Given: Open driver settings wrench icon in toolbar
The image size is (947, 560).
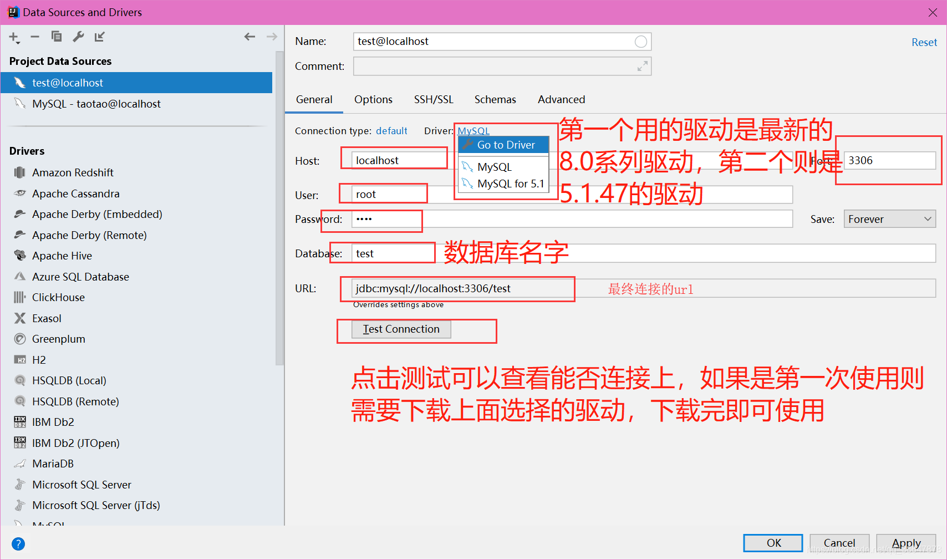Looking at the screenshot, I should 78,37.
